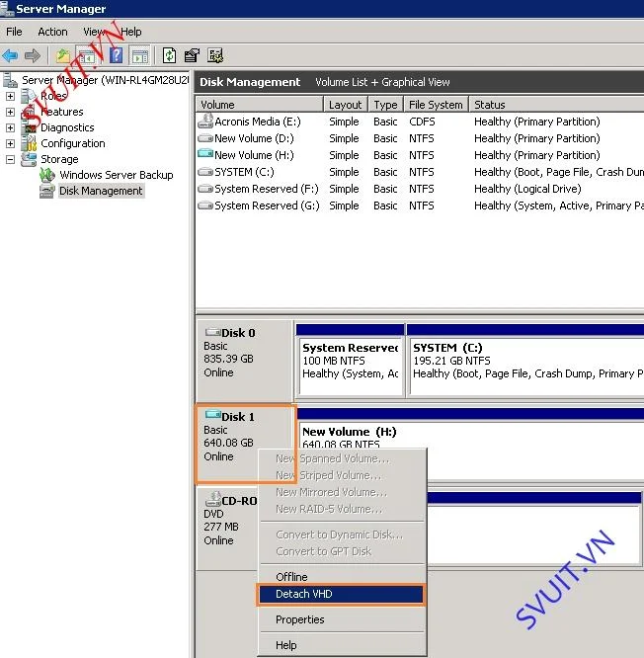Image resolution: width=644 pixels, height=658 pixels.
Task: Open the Action menu
Action: [52, 32]
